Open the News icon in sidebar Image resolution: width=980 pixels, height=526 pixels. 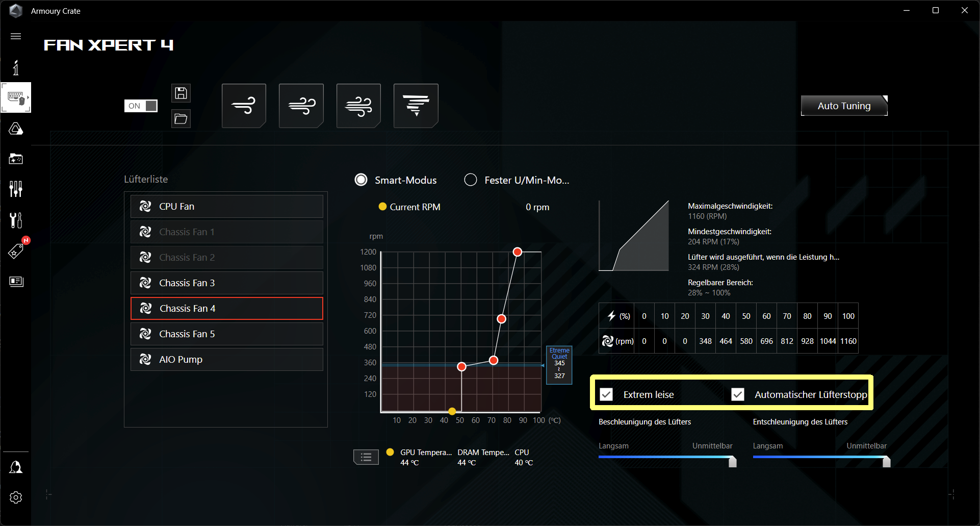click(x=16, y=281)
